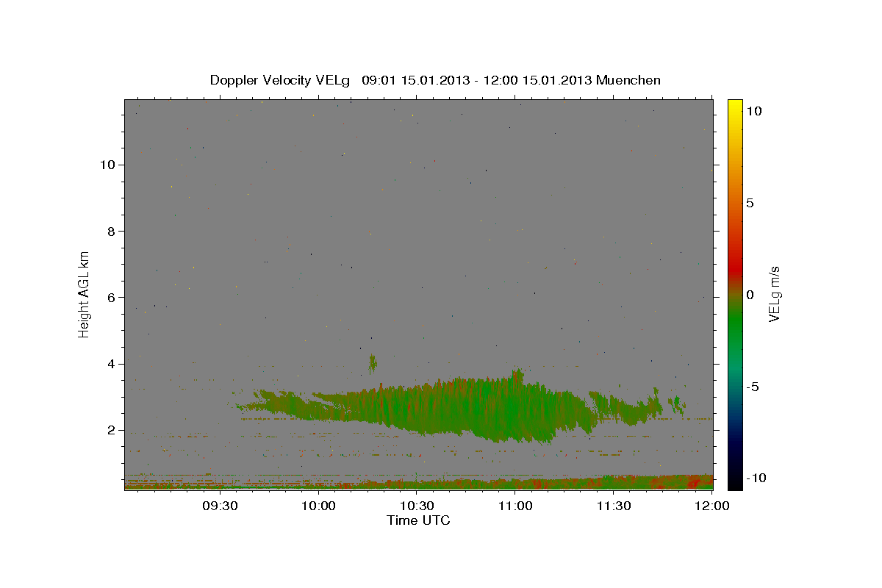Click the colorbar value '-5'

click(753, 387)
